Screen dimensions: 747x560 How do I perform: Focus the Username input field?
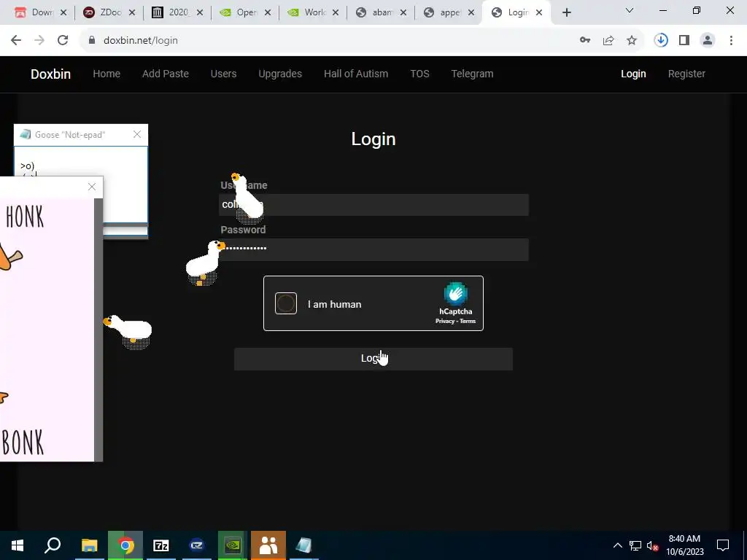[x=373, y=205]
